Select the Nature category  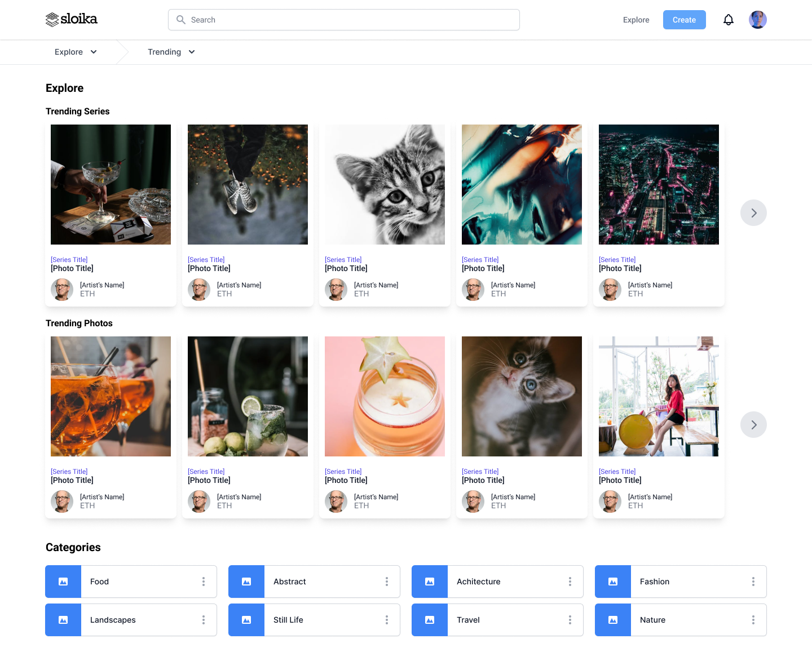(x=681, y=620)
